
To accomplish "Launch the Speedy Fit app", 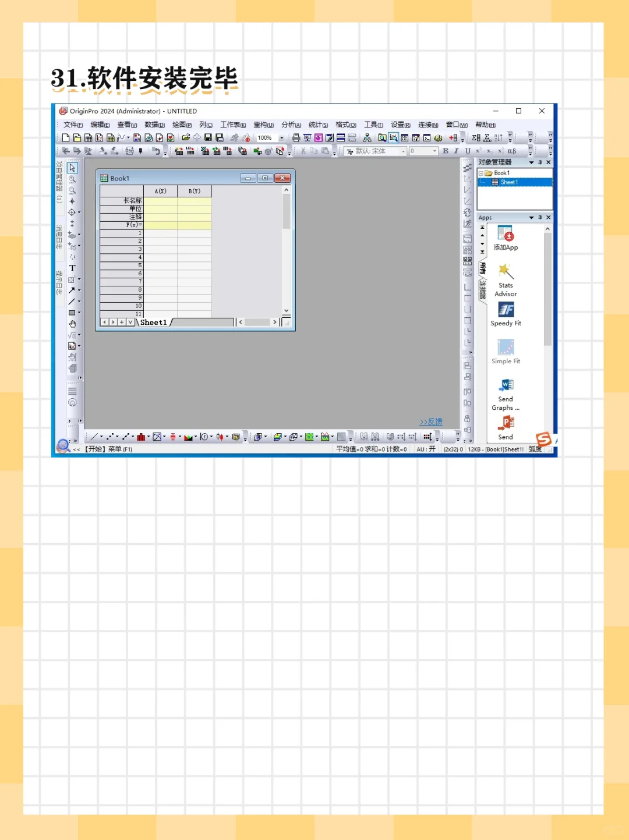I will click(x=506, y=314).
